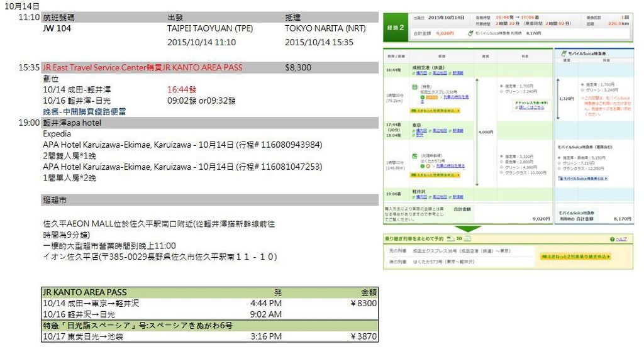
Task: Click 10/16 軽井沢→日光 table row
Action: (x=209, y=314)
